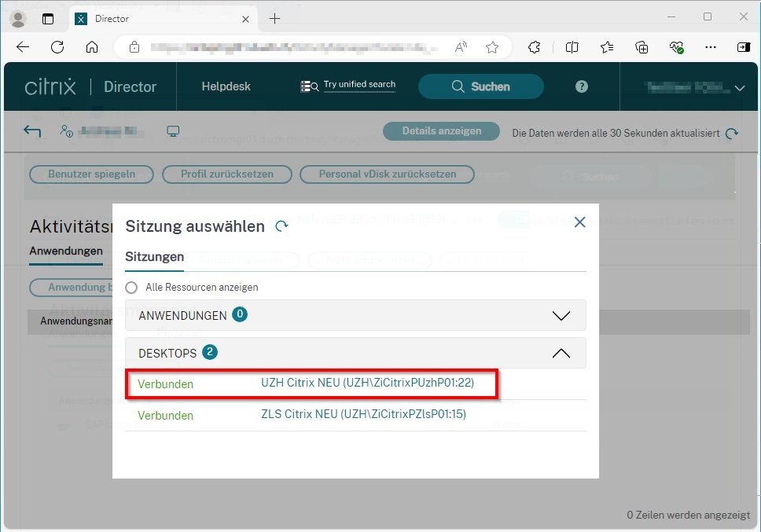Click the refresh icon beside Sitzung auswählen
Image resolution: width=761 pixels, height=532 pixels.
(281, 226)
